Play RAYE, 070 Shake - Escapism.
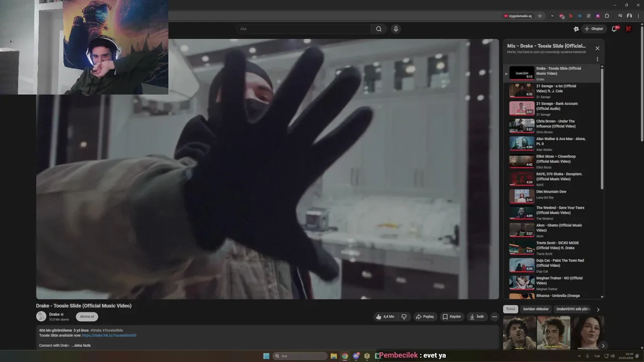This screenshot has width=644, height=362. point(552,179)
